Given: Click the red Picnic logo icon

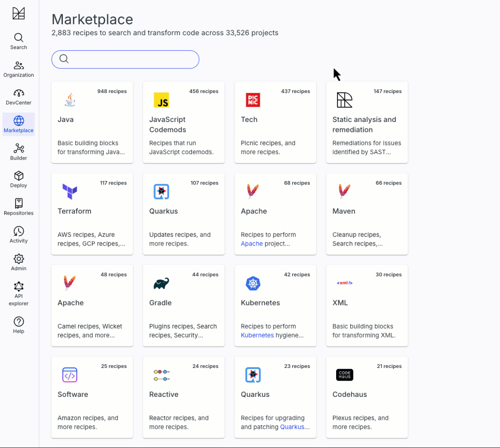Looking at the screenshot, I should [253, 100].
